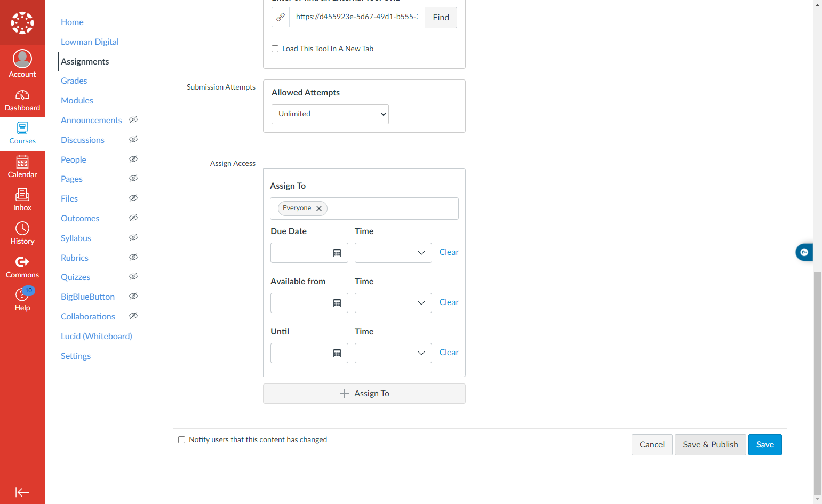Screen dimensions: 822x504
Task: Open Home in course navigation
Action: [72, 22]
